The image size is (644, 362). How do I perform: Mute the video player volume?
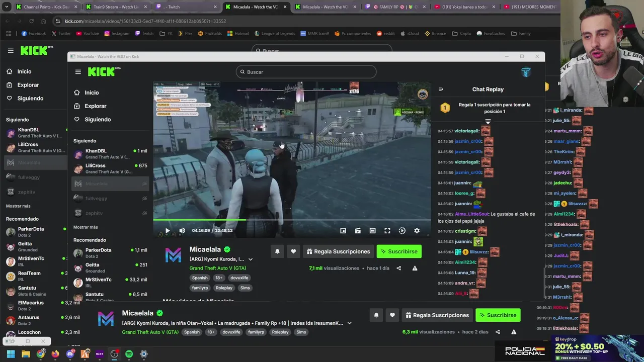(182, 231)
